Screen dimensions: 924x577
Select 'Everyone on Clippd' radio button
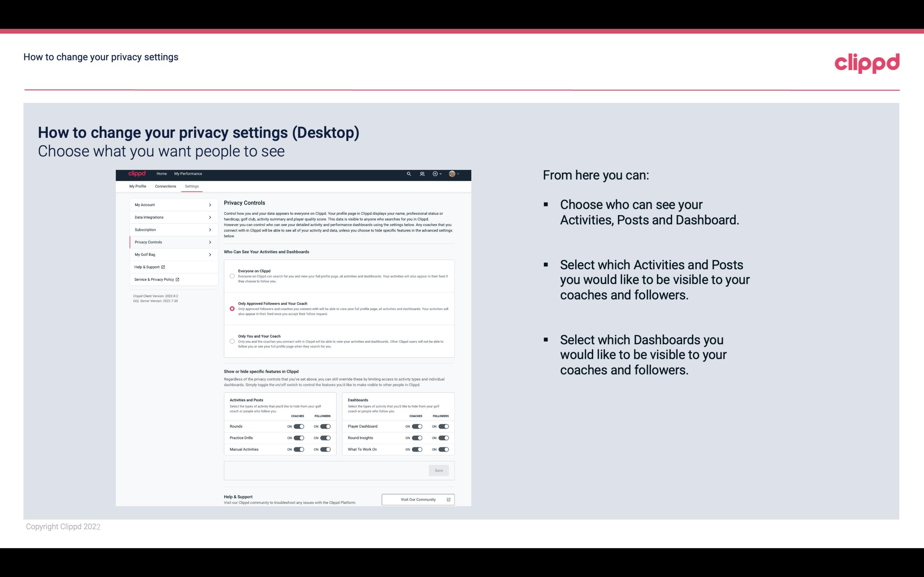coord(232,276)
